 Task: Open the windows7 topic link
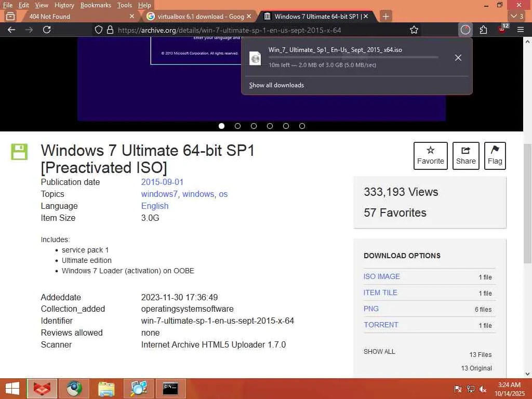(159, 194)
